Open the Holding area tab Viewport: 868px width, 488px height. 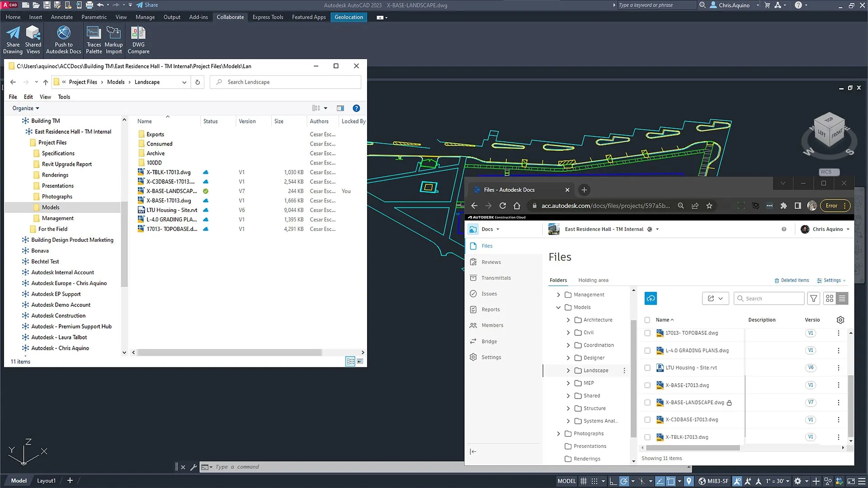593,280
